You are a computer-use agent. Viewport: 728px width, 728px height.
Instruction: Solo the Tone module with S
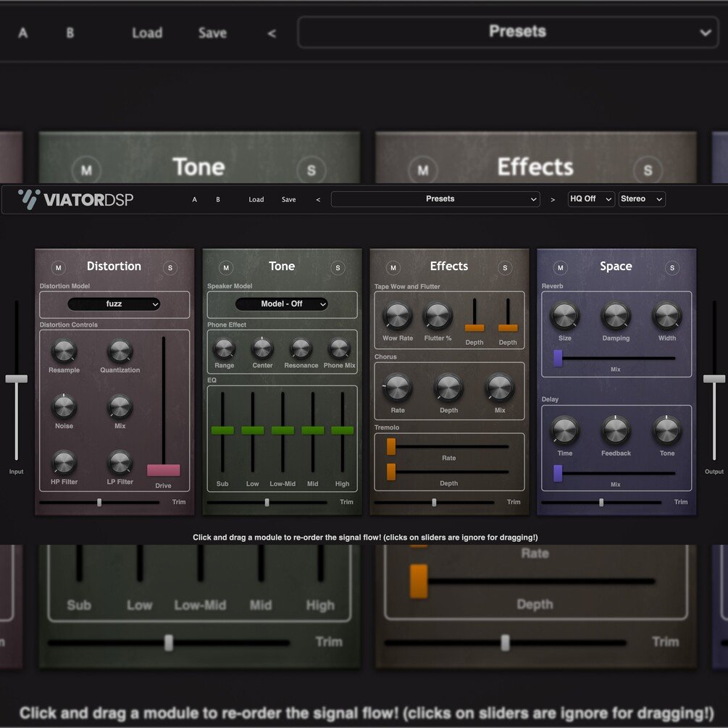pyautogui.click(x=338, y=268)
